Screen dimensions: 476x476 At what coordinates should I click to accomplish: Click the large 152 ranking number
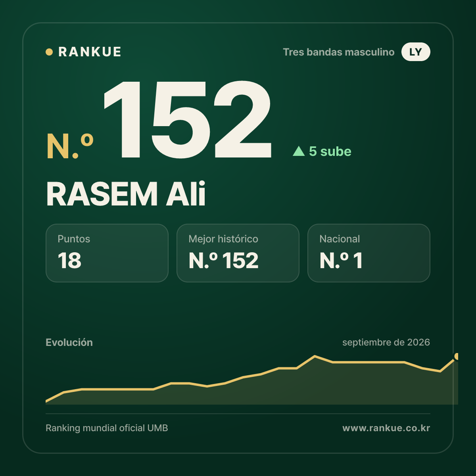tap(188, 119)
